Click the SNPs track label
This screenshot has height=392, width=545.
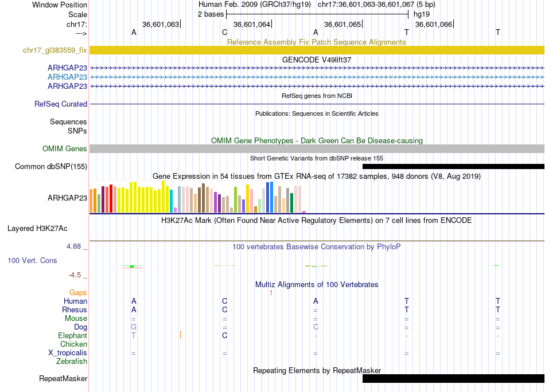[x=77, y=131]
